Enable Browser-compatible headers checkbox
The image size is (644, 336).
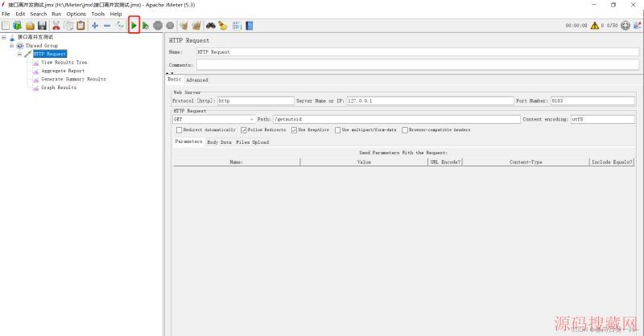(x=405, y=130)
